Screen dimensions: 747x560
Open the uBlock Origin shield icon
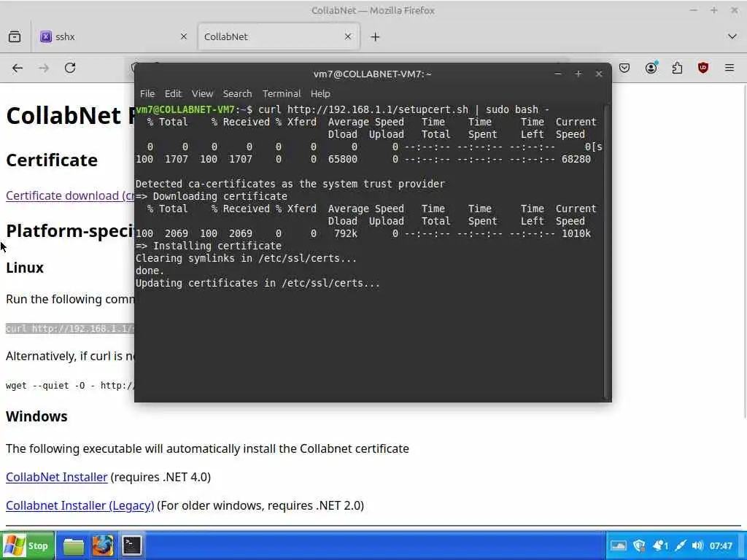(703, 68)
